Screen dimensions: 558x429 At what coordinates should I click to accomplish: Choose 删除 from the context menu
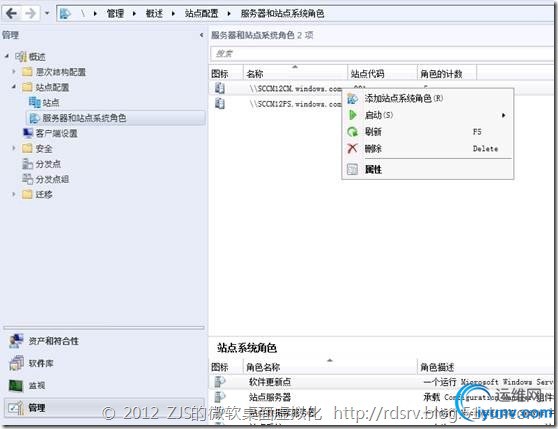click(428, 148)
